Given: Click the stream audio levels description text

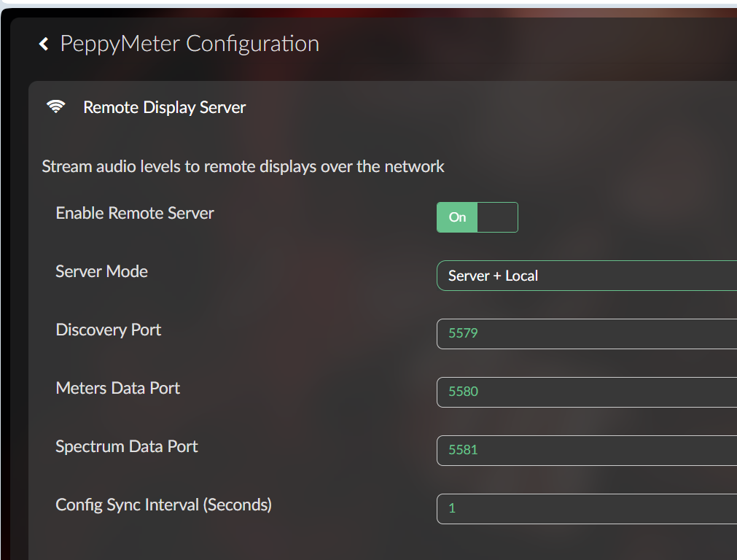Looking at the screenshot, I should tap(243, 166).
